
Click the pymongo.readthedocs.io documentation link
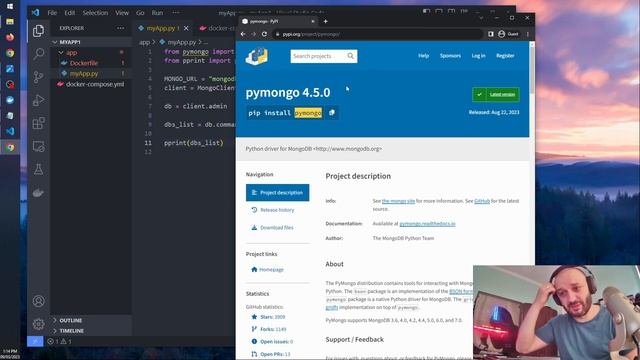pyautogui.click(x=427, y=224)
